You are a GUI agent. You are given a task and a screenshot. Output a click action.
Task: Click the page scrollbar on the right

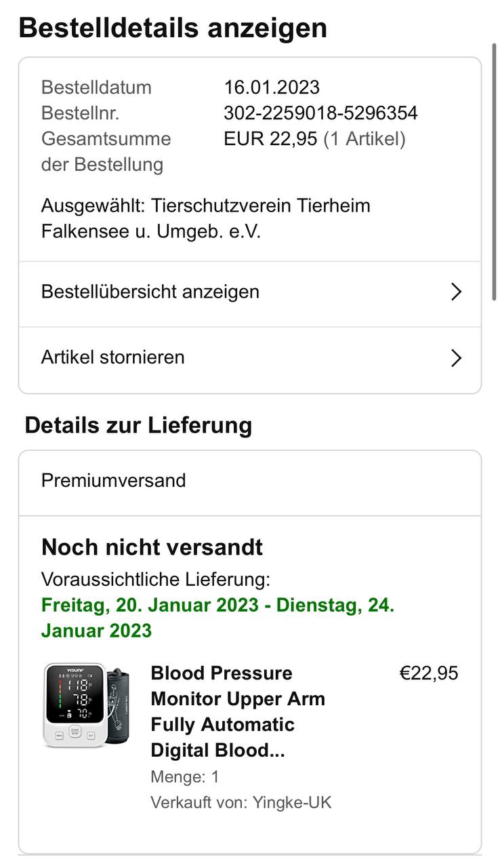coord(494,170)
